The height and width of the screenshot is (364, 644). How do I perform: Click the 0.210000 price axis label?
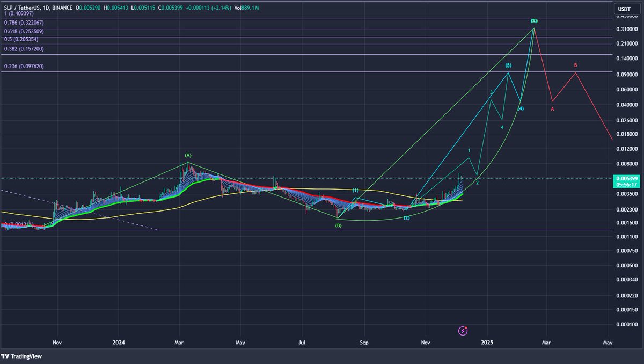pos(626,43)
